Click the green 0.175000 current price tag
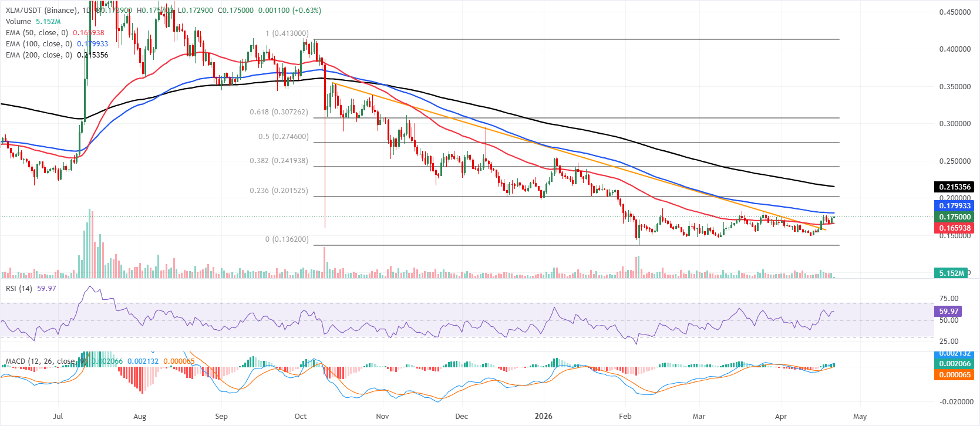Screen dimensions: 980x426 [954, 217]
